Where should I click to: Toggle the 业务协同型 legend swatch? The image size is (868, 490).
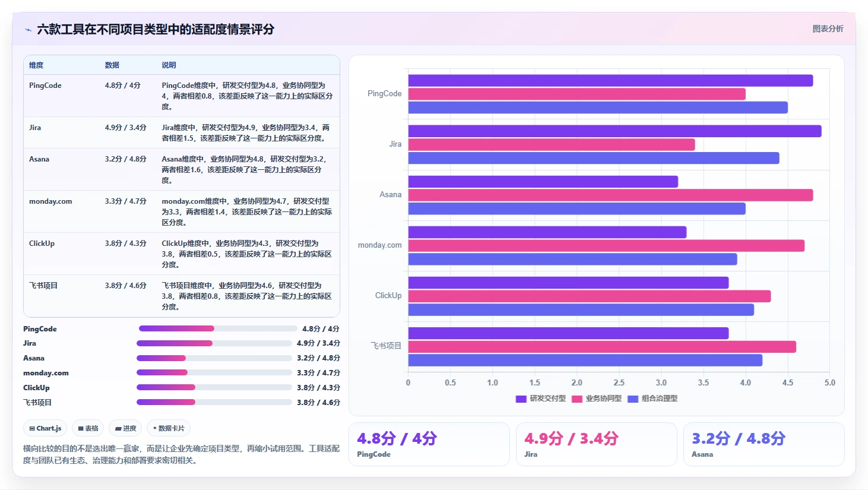(x=577, y=399)
